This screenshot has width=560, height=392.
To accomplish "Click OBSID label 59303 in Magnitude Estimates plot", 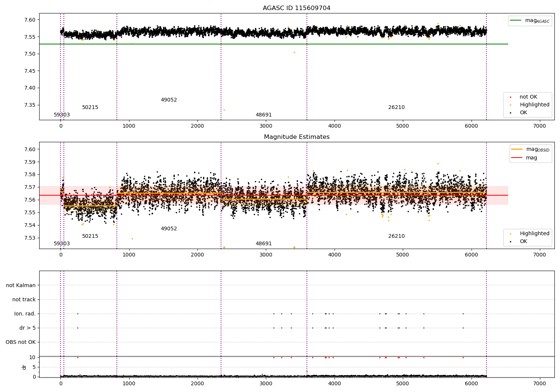I will pyautogui.click(x=62, y=244).
